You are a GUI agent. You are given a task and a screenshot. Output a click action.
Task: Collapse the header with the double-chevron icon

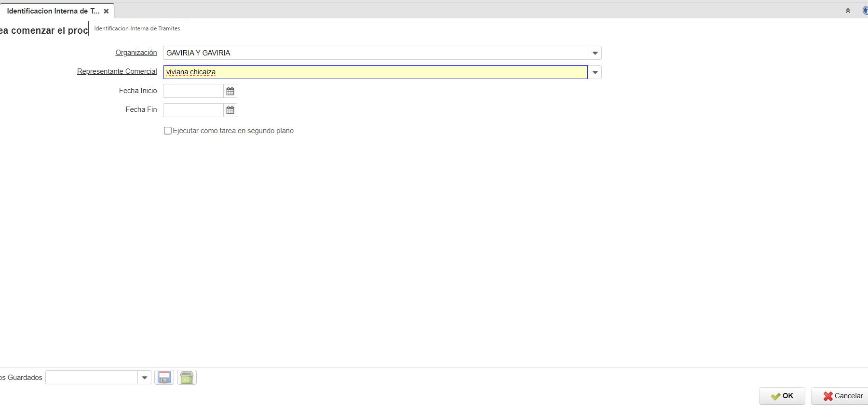[848, 11]
